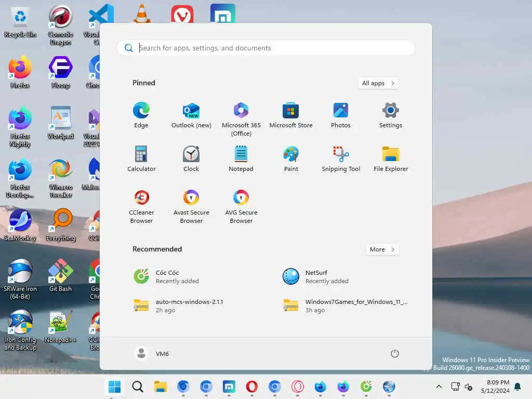Image resolution: width=532 pixels, height=399 pixels.
Task: Launch the Snipping Tool
Action: click(x=341, y=159)
